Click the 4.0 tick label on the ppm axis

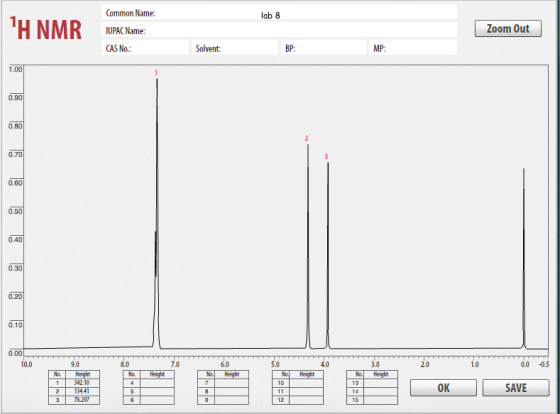(x=325, y=364)
